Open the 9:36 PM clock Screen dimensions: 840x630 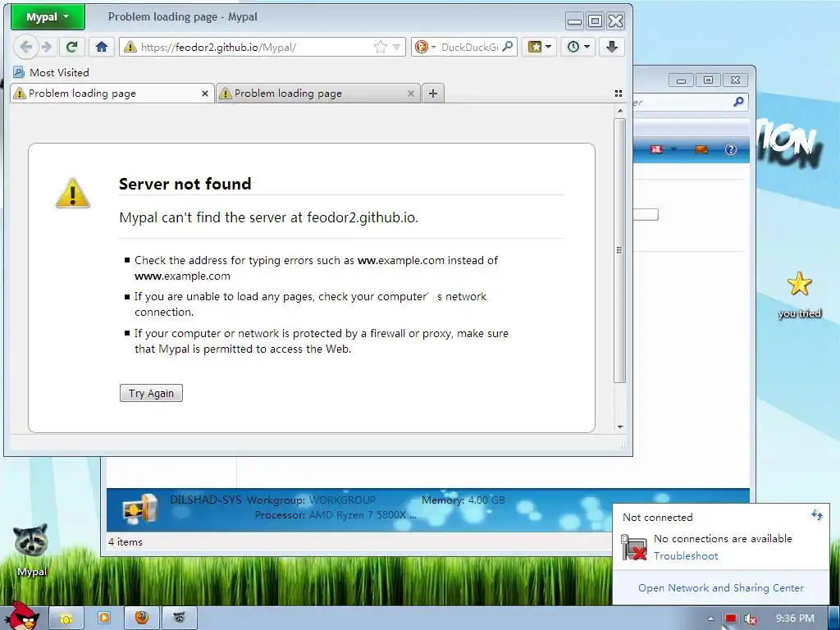pyautogui.click(x=795, y=619)
